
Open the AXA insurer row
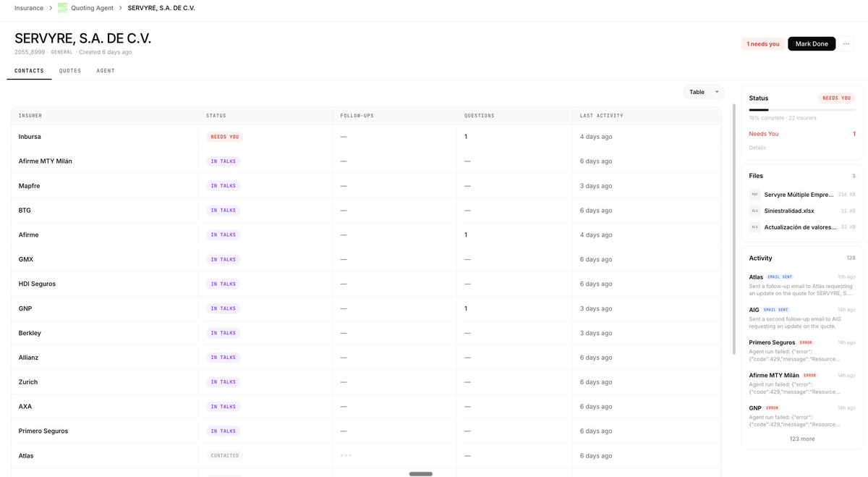pos(366,407)
